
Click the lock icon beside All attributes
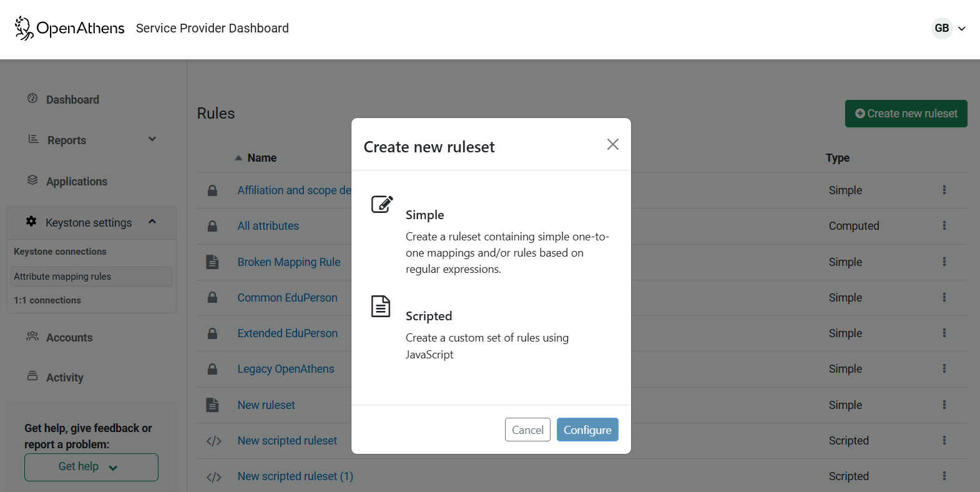[212, 226]
